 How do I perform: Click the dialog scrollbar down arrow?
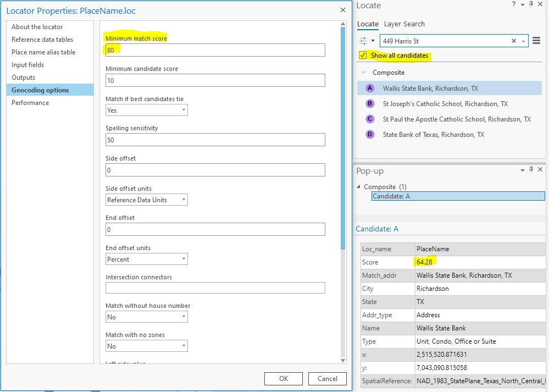click(x=343, y=360)
